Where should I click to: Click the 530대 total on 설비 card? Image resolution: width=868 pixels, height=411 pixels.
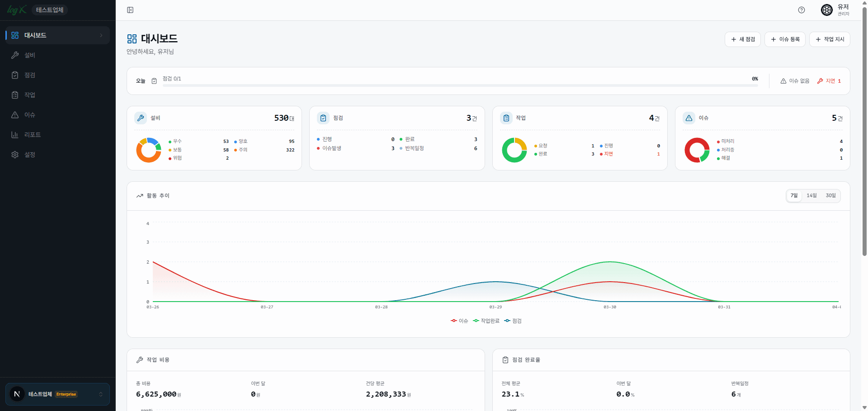pyautogui.click(x=284, y=118)
